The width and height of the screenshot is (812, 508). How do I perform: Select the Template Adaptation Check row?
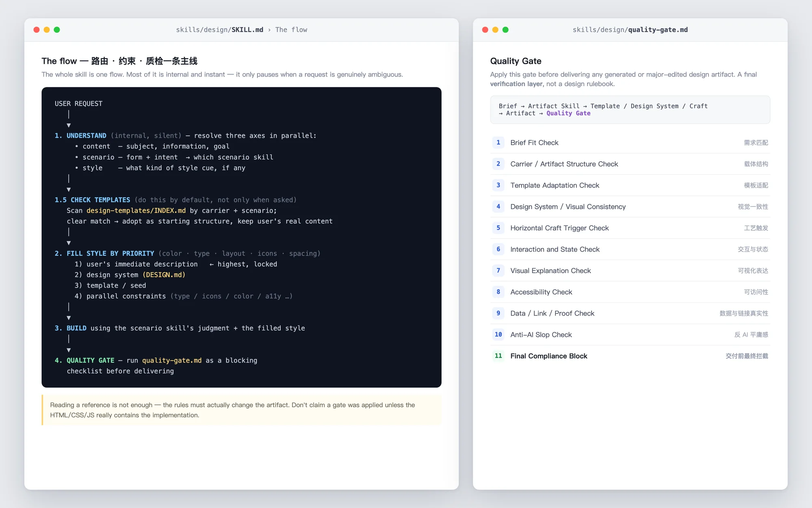[630, 185]
